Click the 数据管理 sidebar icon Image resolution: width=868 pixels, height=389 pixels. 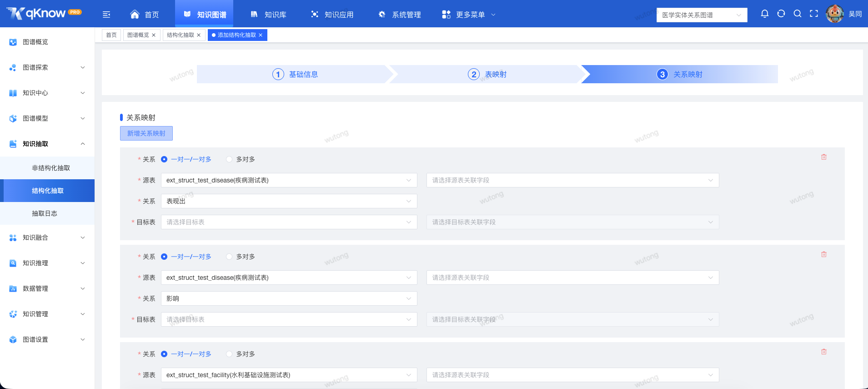13,288
